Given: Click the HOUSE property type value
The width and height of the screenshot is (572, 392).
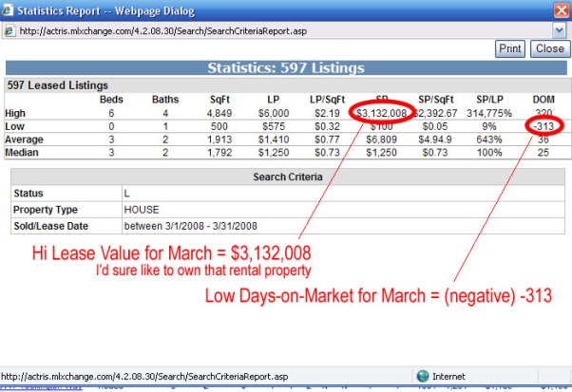Looking at the screenshot, I should coord(143,209).
